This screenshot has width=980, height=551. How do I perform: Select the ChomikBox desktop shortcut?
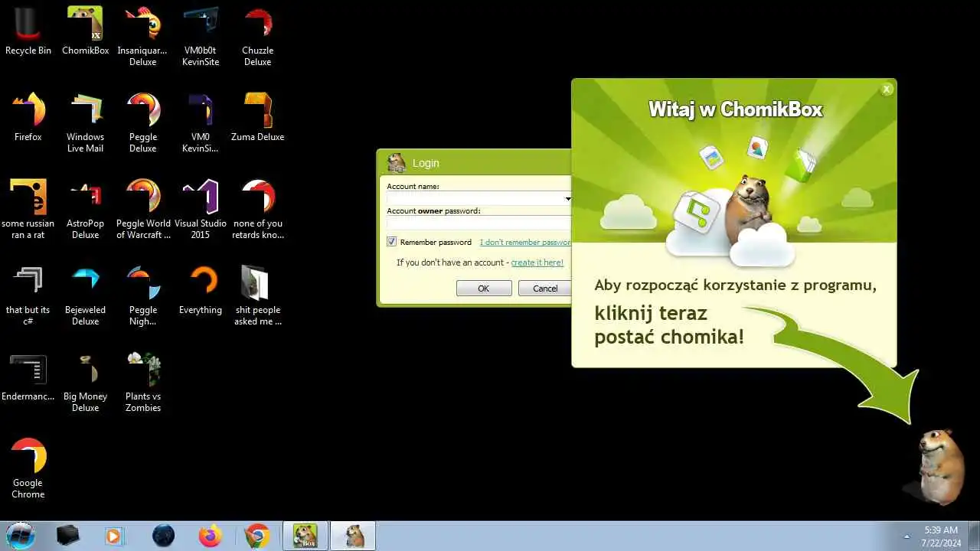click(85, 32)
